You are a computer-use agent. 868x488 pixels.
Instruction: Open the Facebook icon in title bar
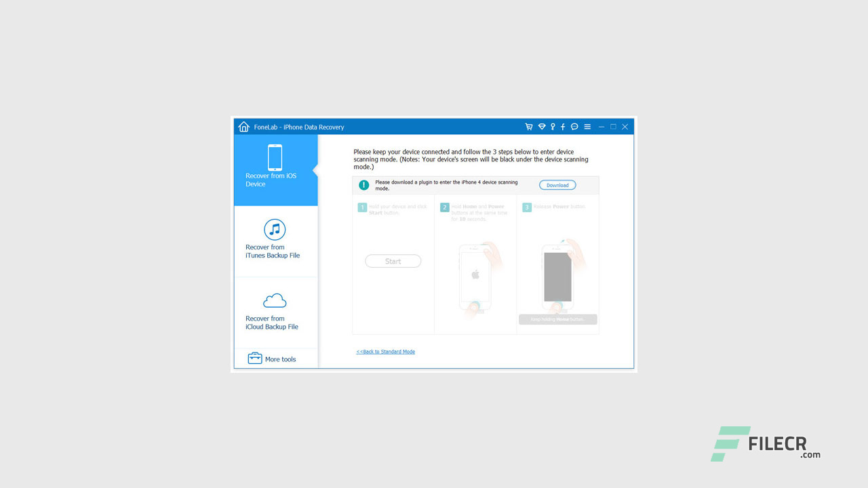(x=563, y=127)
